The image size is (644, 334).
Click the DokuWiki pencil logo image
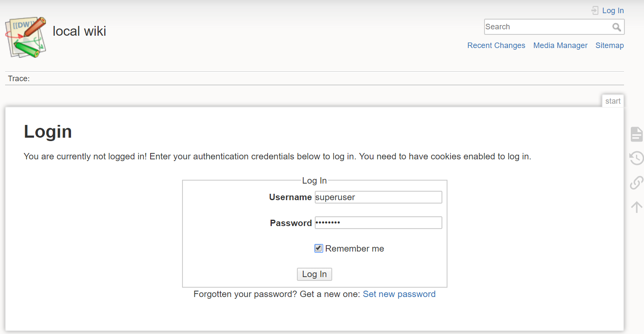tap(26, 37)
